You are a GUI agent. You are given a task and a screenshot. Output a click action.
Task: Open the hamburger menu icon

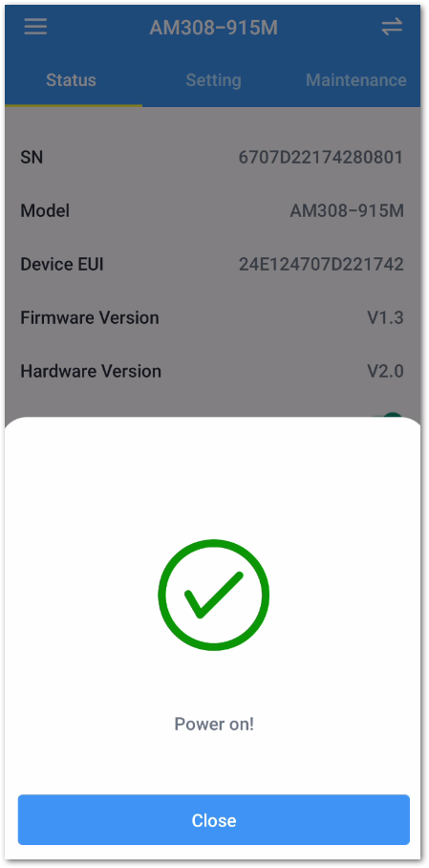35,27
